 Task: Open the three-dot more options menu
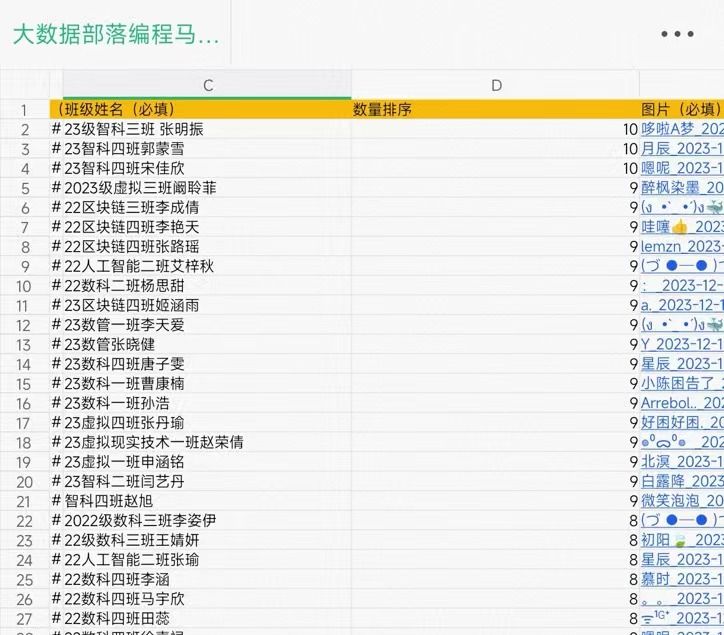677,34
